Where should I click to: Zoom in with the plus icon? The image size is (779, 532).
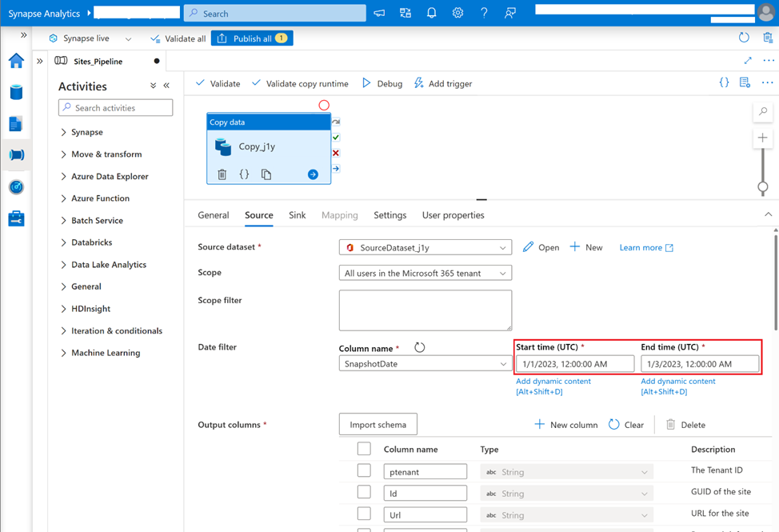[x=763, y=138]
